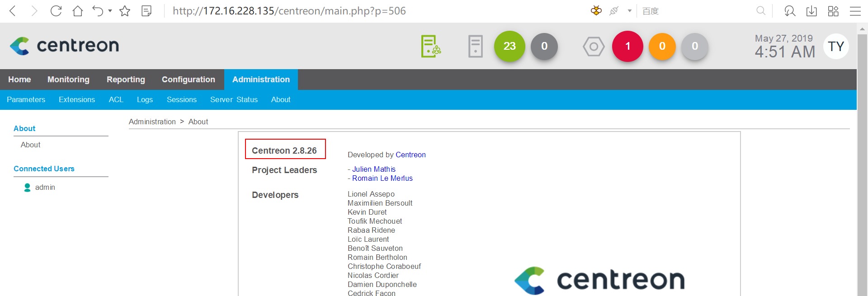Reload the page with refresh icon
Screen dimensions: 868x296
click(56, 11)
